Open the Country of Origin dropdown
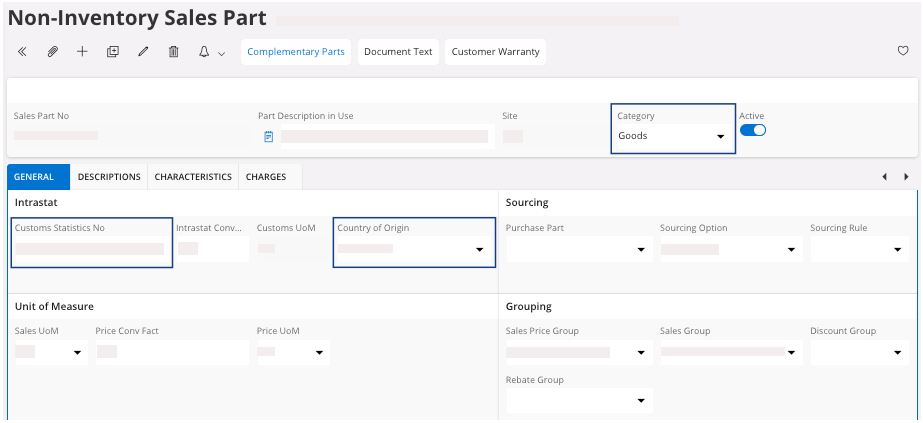 (x=479, y=250)
